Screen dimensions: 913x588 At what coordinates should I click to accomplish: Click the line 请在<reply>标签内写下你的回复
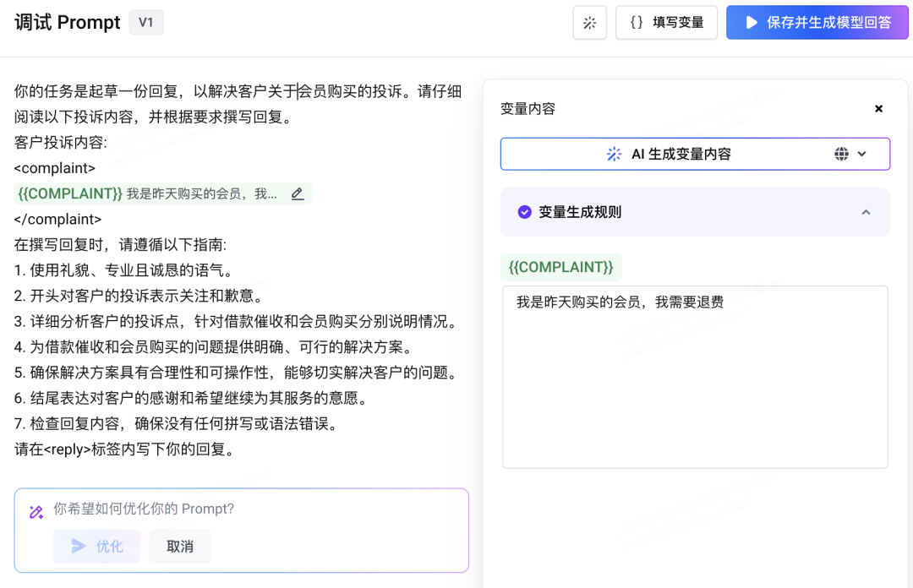pos(125,450)
